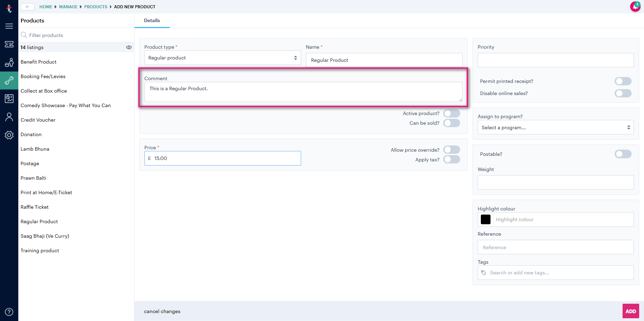Image resolution: width=644 pixels, height=321 pixels.
Task: Enable the Active product toggle
Action: 451,113
